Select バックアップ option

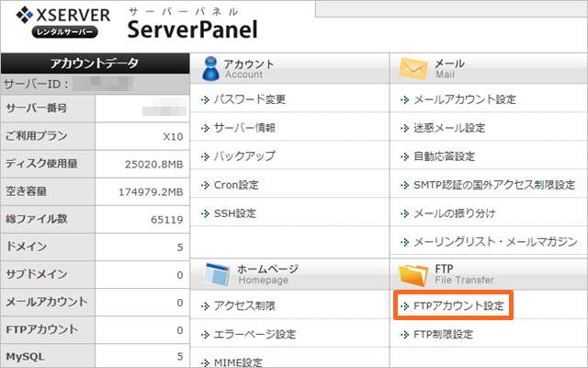tap(244, 156)
